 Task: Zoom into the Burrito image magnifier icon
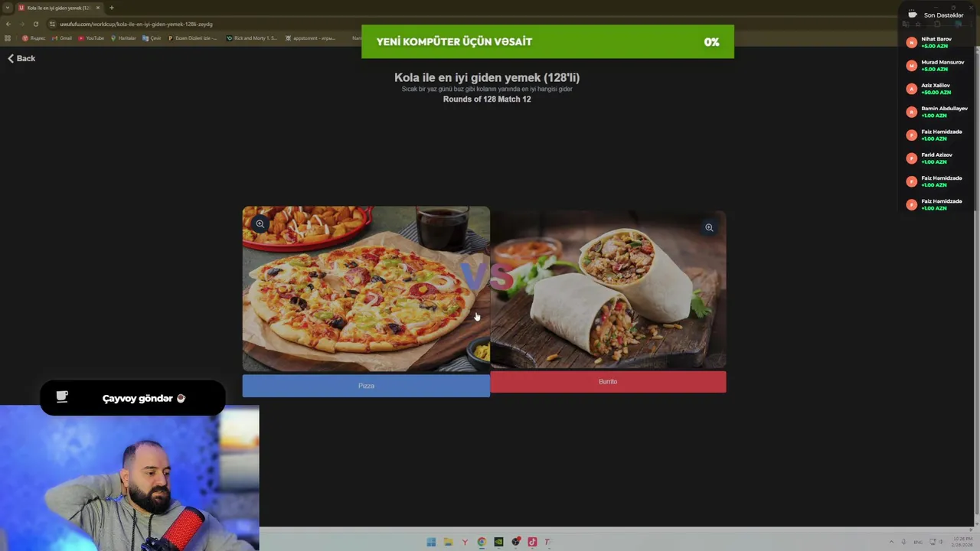point(709,227)
